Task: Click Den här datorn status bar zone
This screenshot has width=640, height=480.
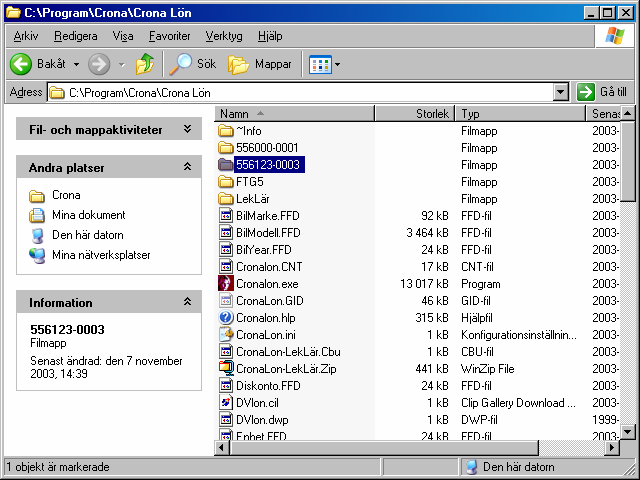Action: tap(547, 467)
